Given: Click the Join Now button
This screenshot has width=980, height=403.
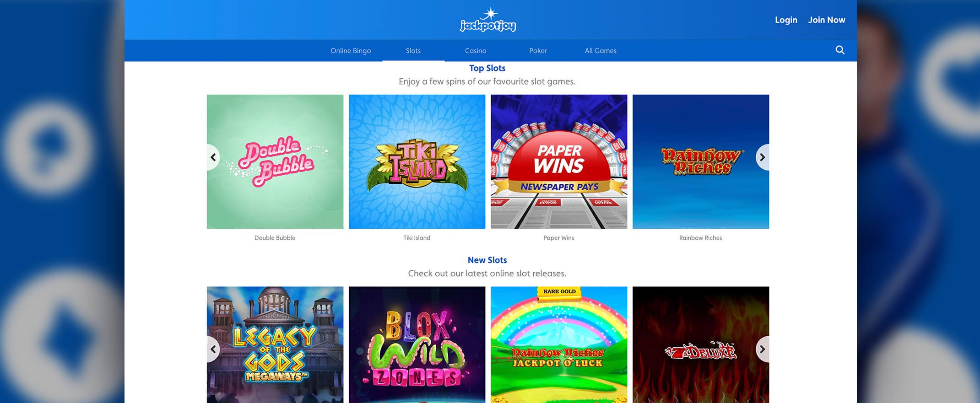Looking at the screenshot, I should pos(827,20).
